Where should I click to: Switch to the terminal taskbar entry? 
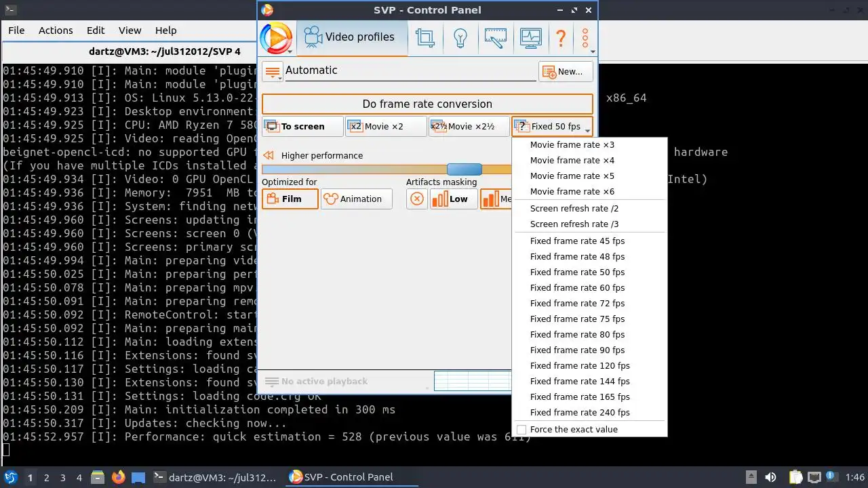[x=215, y=477]
